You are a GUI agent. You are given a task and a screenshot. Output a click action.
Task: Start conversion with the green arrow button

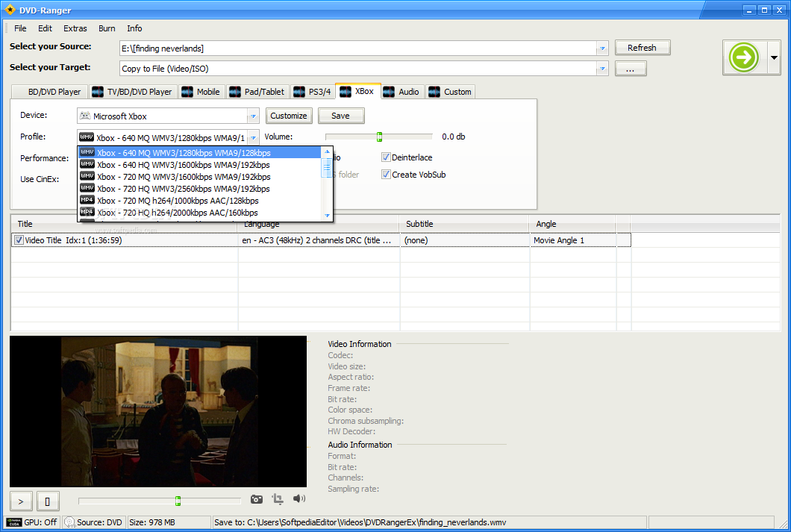(x=744, y=57)
